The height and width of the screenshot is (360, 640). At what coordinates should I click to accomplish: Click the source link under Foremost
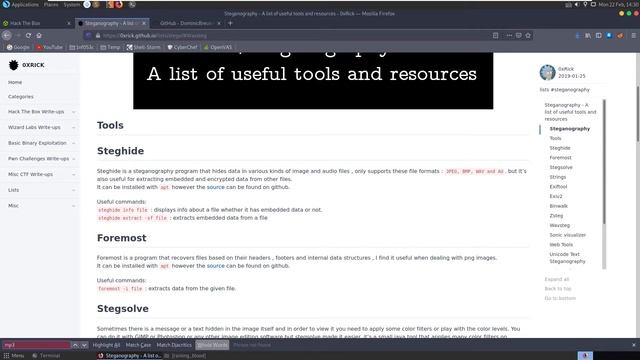point(216,266)
